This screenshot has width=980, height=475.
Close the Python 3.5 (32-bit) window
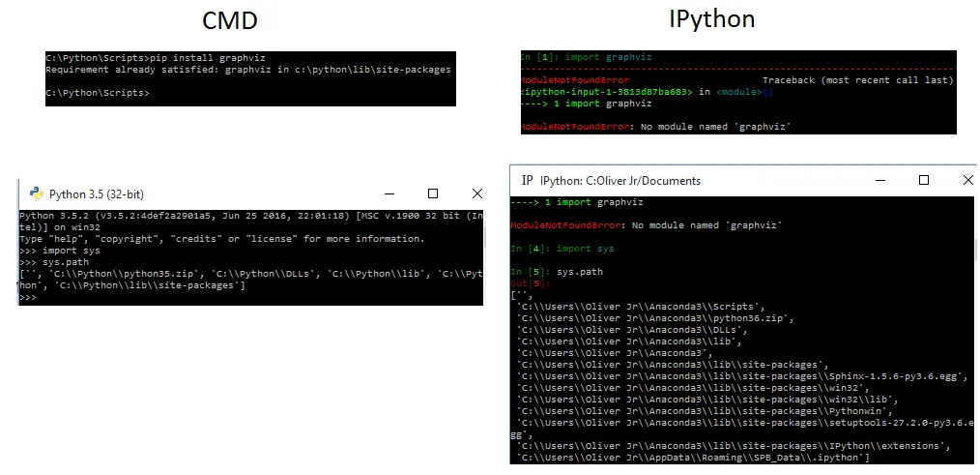(476, 193)
